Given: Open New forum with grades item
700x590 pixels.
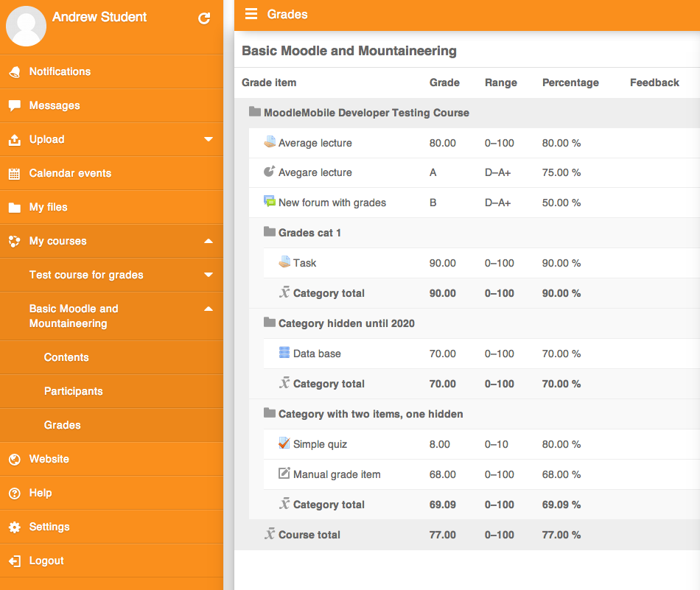Looking at the screenshot, I should (332, 203).
